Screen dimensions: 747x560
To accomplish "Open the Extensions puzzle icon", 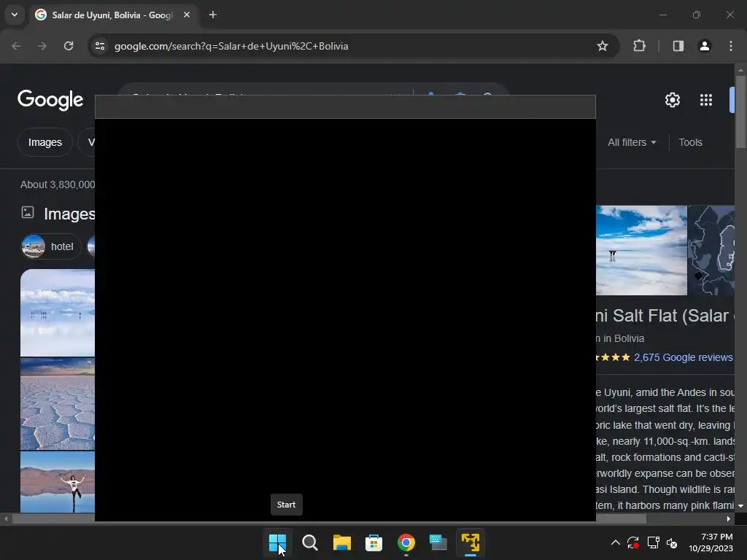I will pyautogui.click(x=639, y=46).
